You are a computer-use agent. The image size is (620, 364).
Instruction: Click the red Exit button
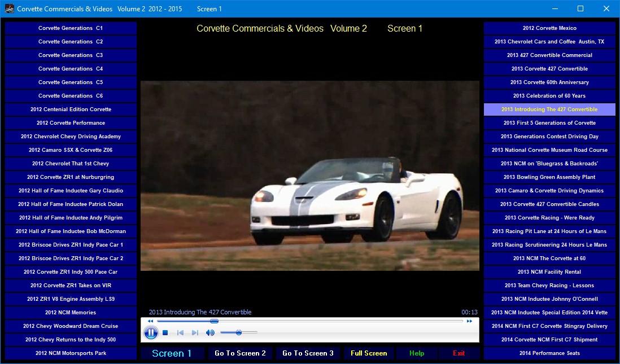(x=459, y=353)
